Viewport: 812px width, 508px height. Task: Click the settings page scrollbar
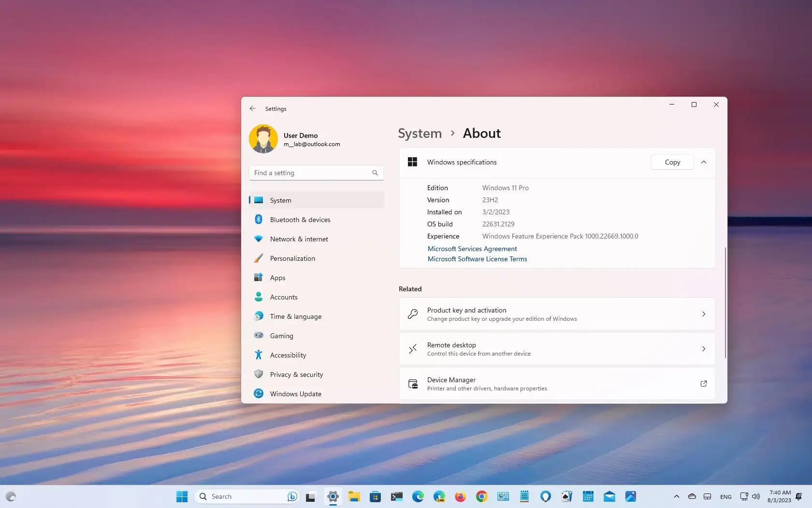725,303
